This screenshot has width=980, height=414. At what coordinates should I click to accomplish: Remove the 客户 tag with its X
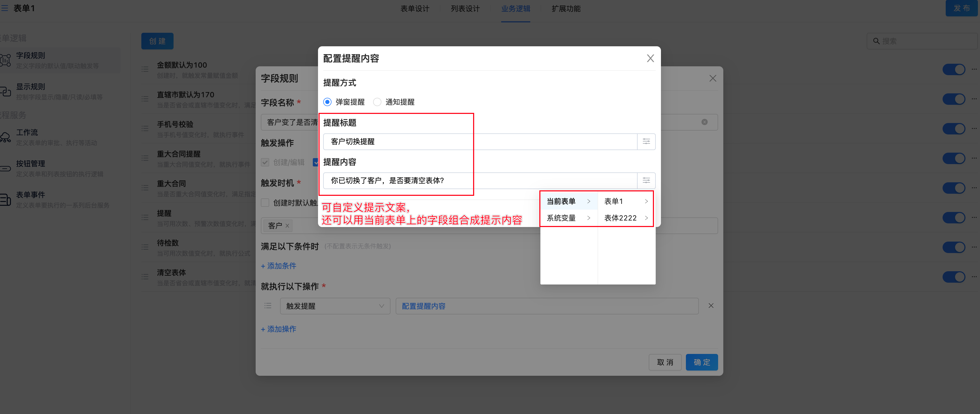(287, 226)
